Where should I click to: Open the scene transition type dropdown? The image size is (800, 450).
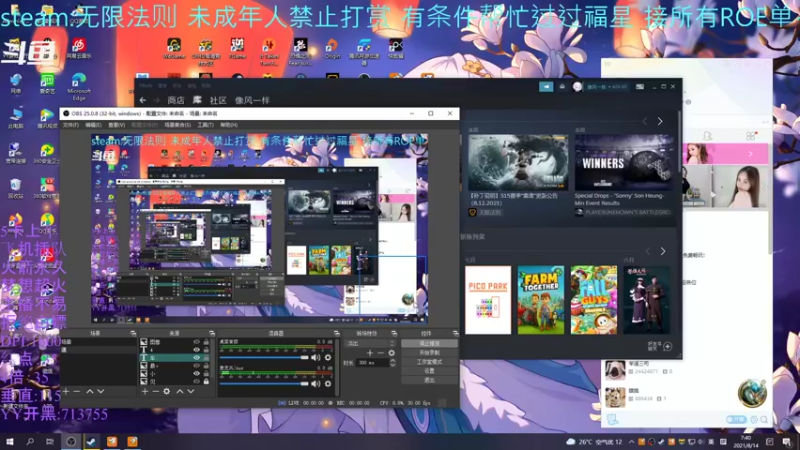[370, 343]
